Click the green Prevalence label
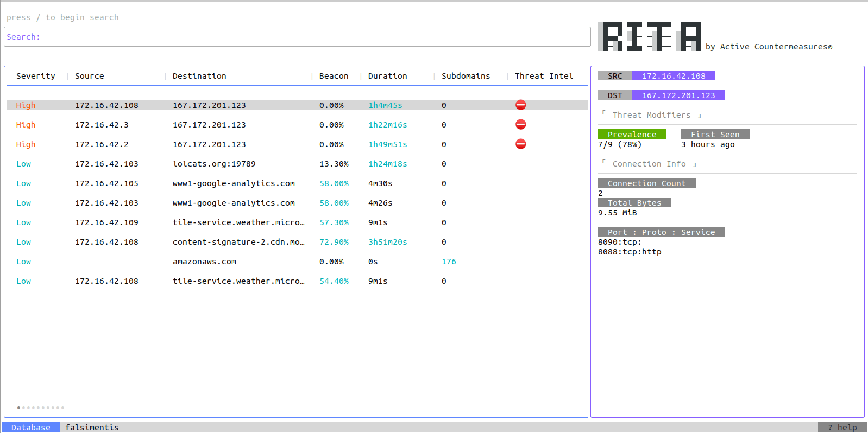The height and width of the screenshot is (433, 868). 632,135
